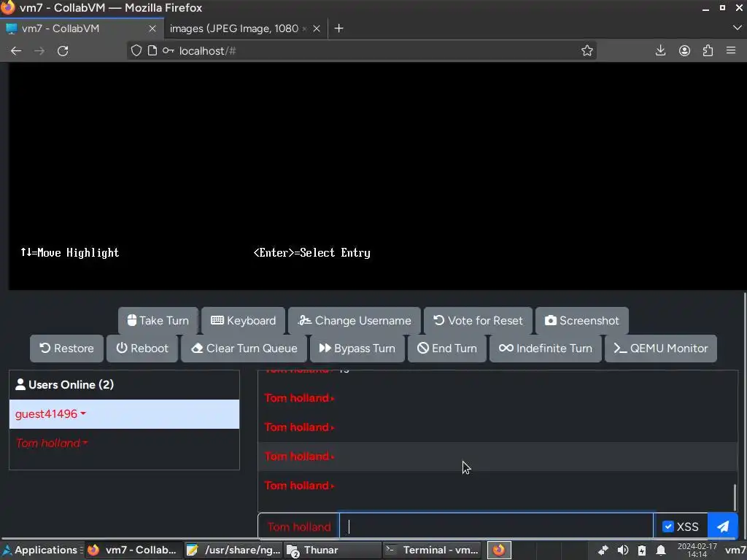Switch to Thunar file manager in taskbar
The image size is (747, 560).
[x=333, y=550]
